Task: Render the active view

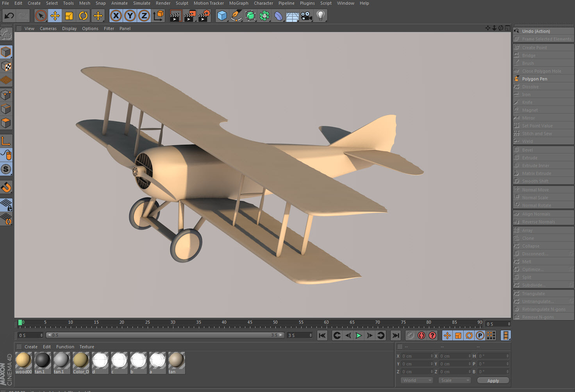Action: point(175,16)
